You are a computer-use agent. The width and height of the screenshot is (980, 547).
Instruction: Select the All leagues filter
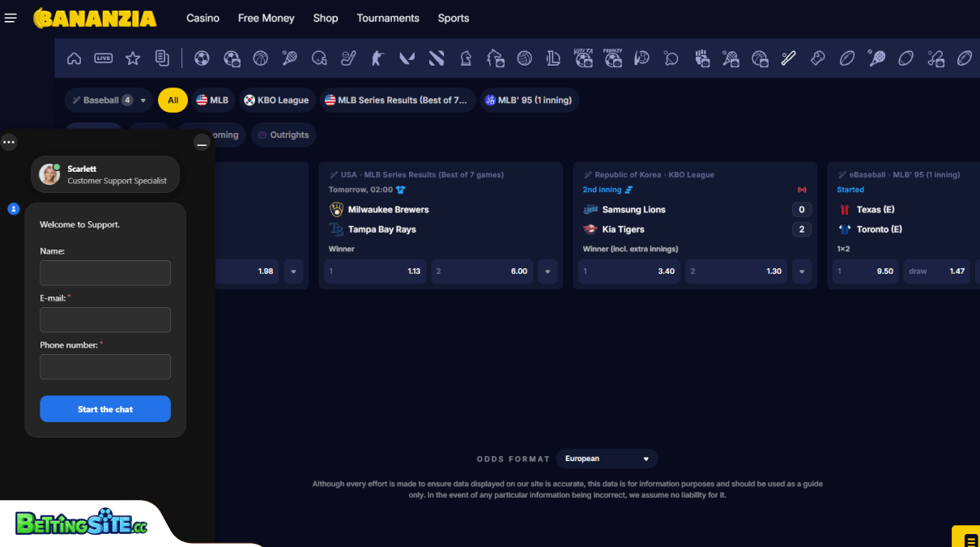[173, 100]
